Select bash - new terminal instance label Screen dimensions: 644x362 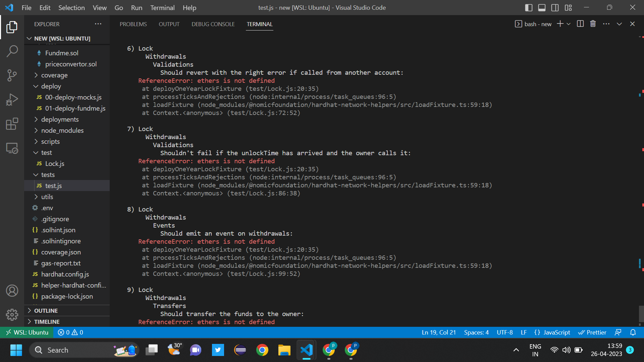pyautogui.click(x=533, y=24)
